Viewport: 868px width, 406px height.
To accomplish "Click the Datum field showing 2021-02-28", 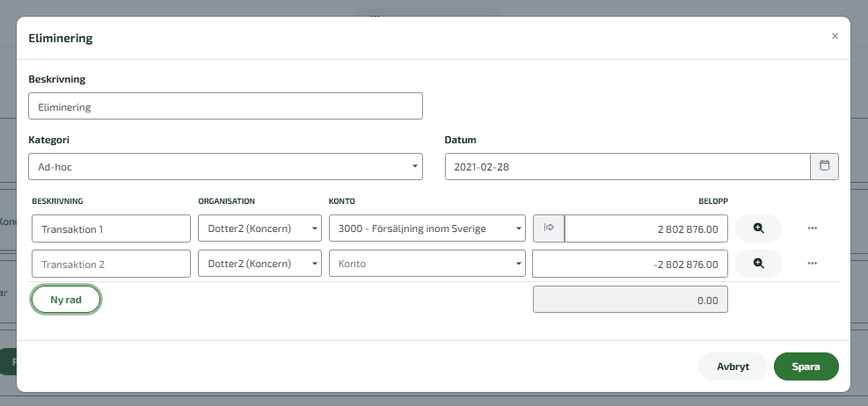I will [628, 166].
